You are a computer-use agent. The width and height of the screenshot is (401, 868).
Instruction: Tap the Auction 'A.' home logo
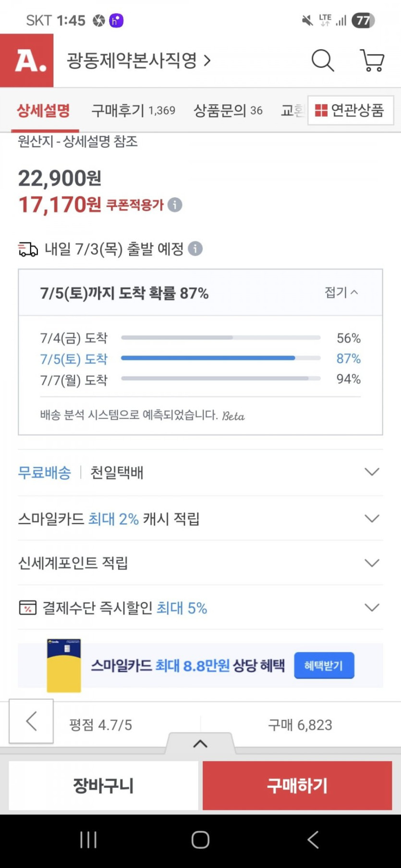[27, 61]
